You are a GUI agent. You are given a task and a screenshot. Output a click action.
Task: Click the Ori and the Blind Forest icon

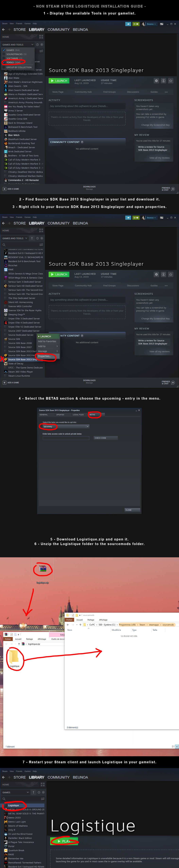6,834
